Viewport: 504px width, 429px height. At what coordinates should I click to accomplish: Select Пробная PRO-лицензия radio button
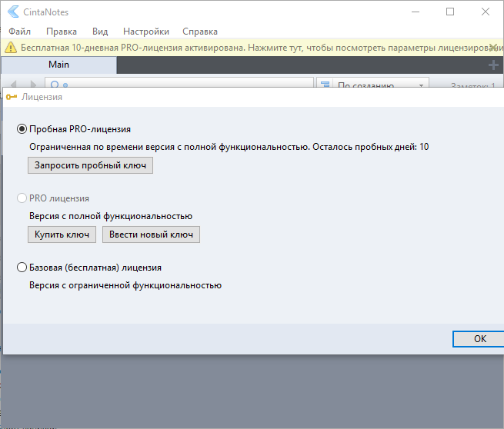click(x=22, y=129)
